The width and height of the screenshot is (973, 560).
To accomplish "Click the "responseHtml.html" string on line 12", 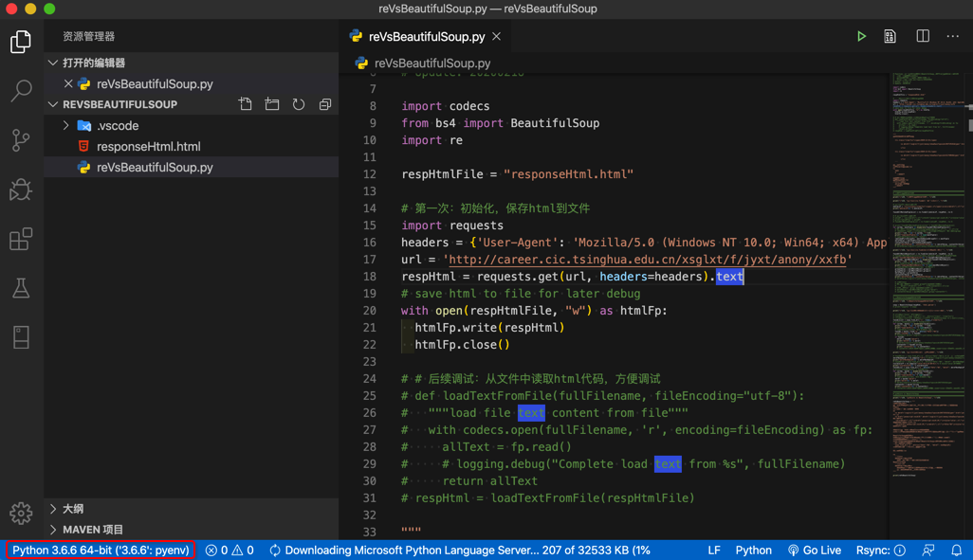I will tap(568, 174).
